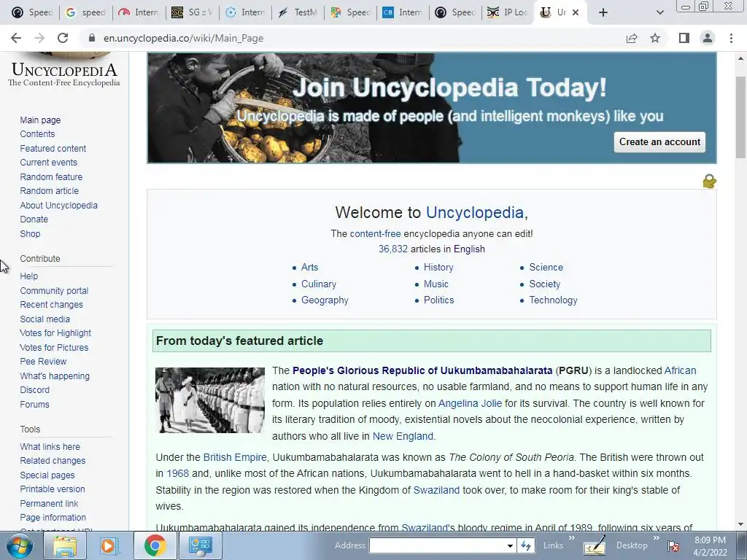Screen dimensions: 747x560
Task: Close the Uncyclopedia tab
Action: tap(576, 12)
